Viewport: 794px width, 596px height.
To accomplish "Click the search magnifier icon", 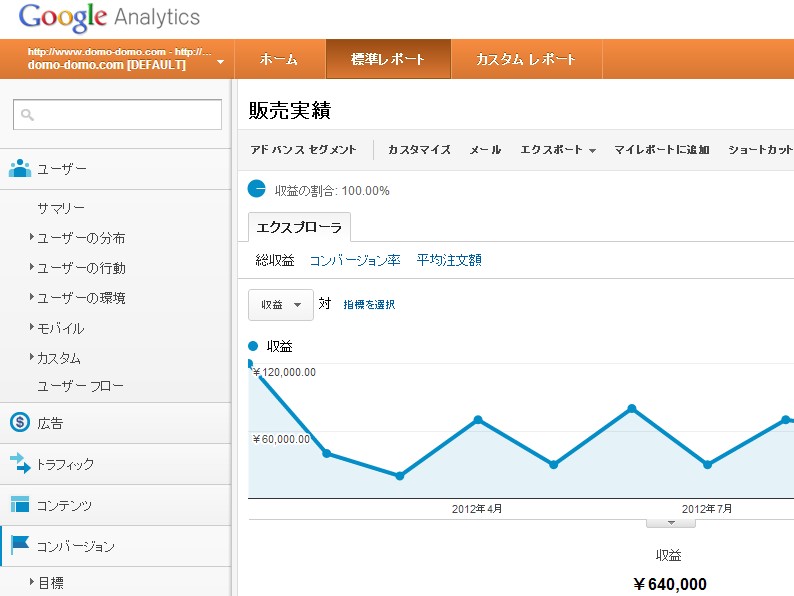I will click(x=27, y=115).
